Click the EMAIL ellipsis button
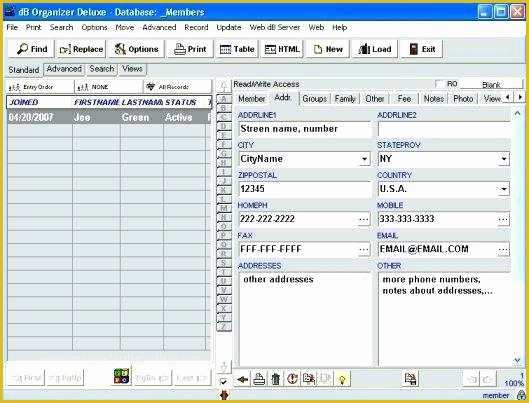 (503, 250)
